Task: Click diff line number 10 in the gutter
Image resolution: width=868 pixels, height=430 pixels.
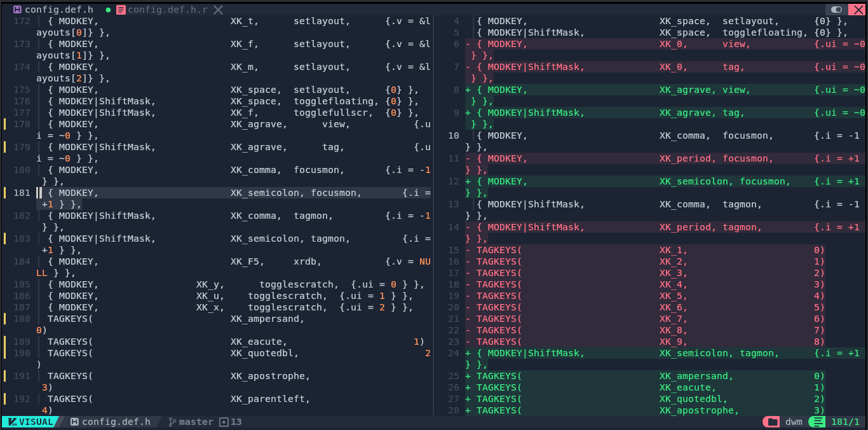Action: (454, 135)
